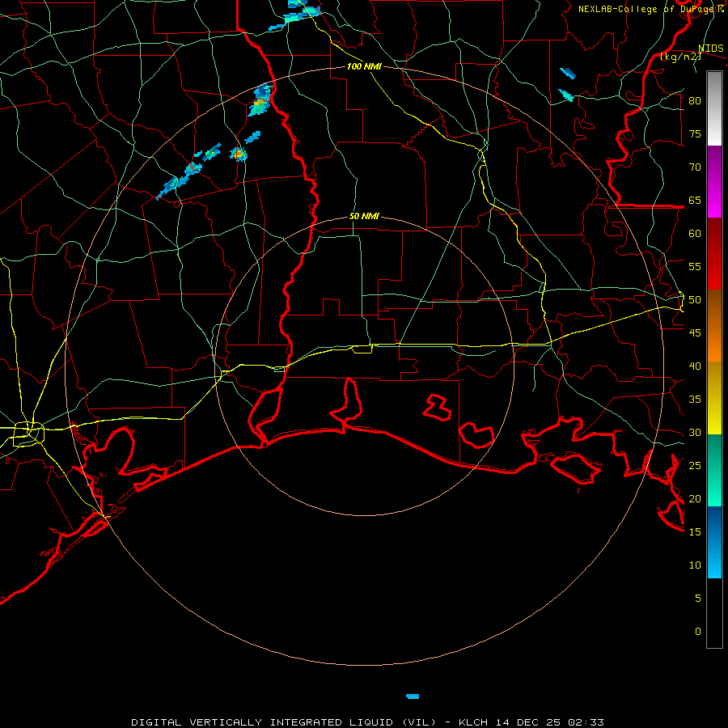Click the orange-brown segment of the color bar
The height and width of the screenshot is (728, 728).
coord(714,325)
